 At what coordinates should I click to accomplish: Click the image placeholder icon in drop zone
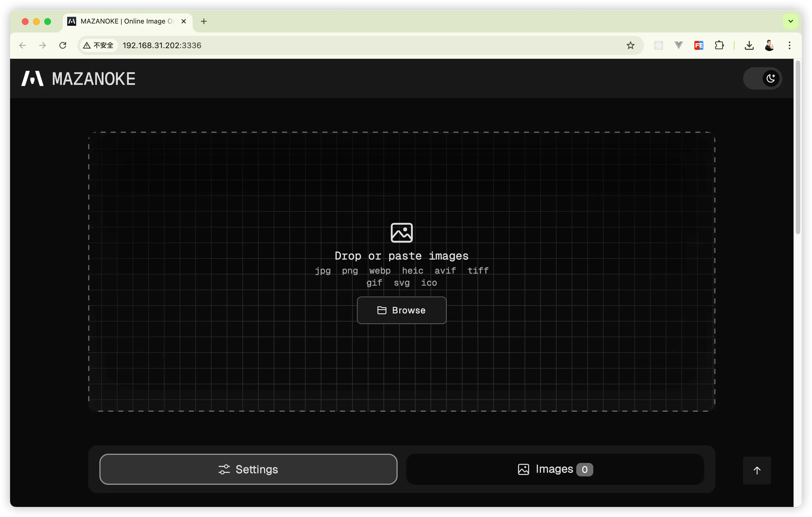(x=402, y=233)
